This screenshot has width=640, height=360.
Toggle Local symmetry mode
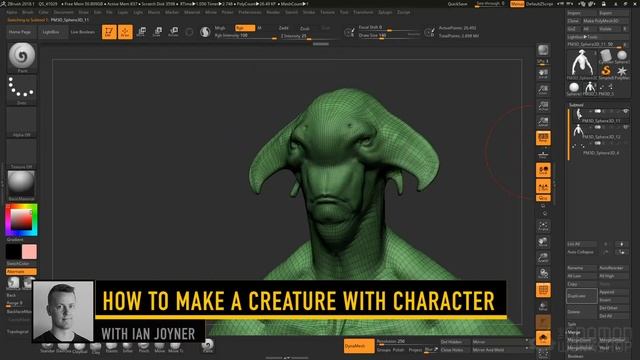(x=543, y=170)
